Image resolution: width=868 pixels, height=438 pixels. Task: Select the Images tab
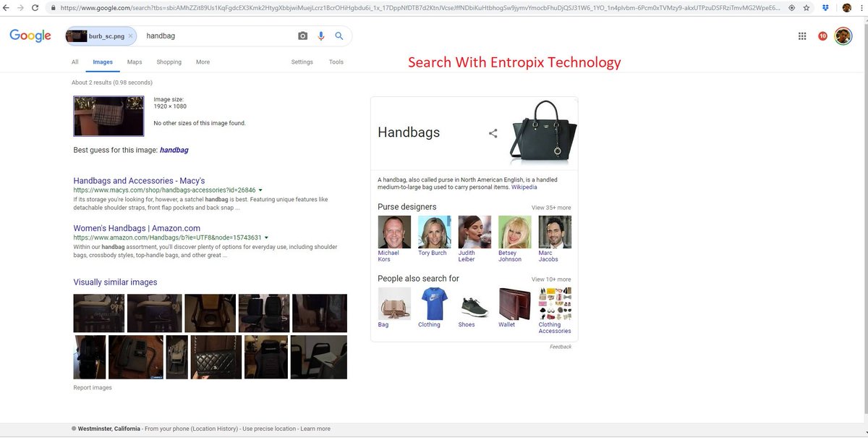click(x=103, y=62)
